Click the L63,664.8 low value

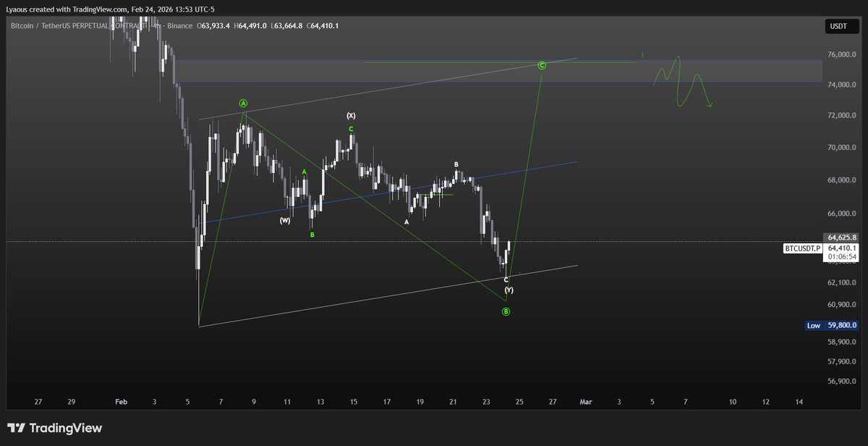(286, 26)
